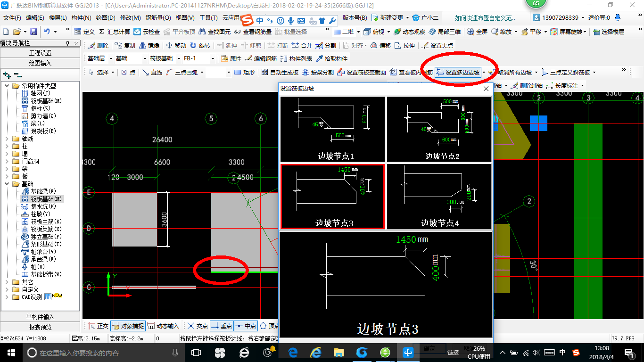Select the 拉伸 stretch tool
644x362 pixels.
click(x=405, y=46)
